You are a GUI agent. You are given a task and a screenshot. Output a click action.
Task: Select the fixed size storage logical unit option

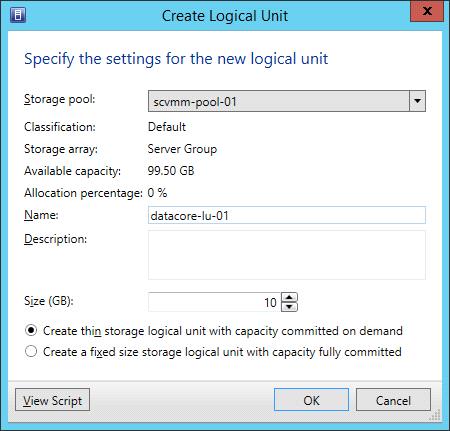[31, 351]
